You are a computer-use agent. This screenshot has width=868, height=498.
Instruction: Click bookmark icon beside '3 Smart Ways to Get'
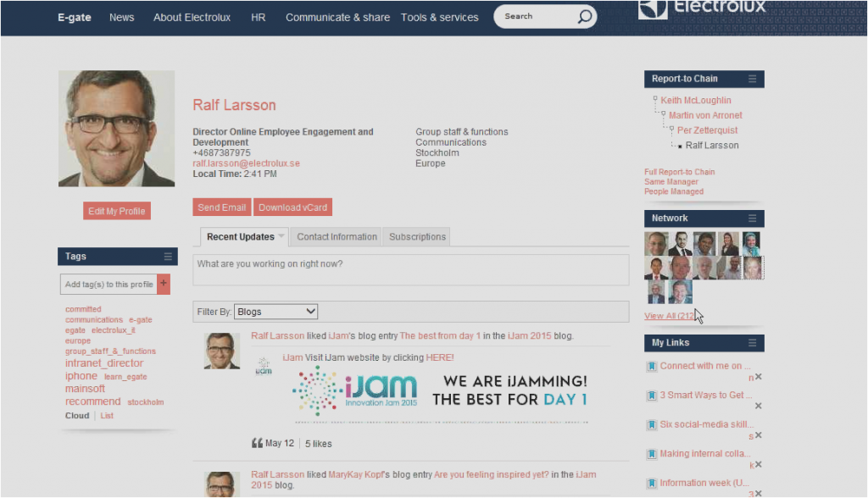(x=652, y=396)
